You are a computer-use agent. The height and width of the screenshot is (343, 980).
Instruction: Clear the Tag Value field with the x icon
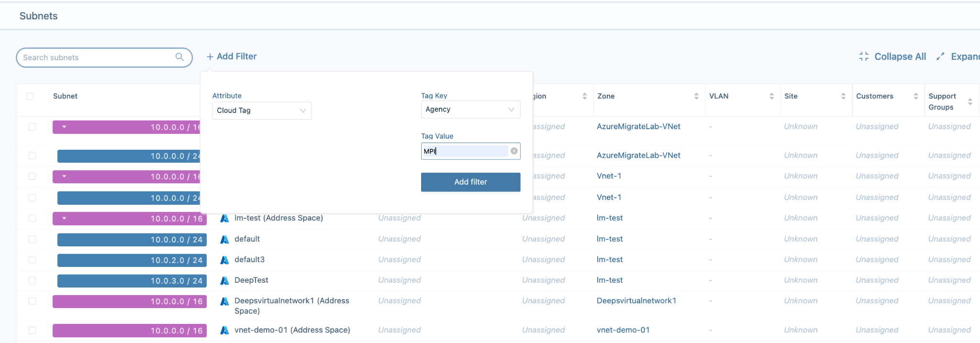(514, 151)
